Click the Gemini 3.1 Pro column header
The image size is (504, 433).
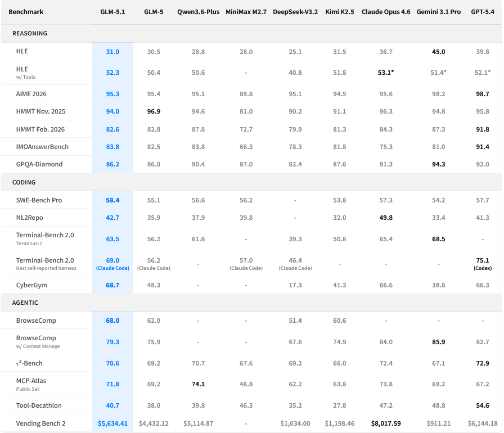pos(438,12)
